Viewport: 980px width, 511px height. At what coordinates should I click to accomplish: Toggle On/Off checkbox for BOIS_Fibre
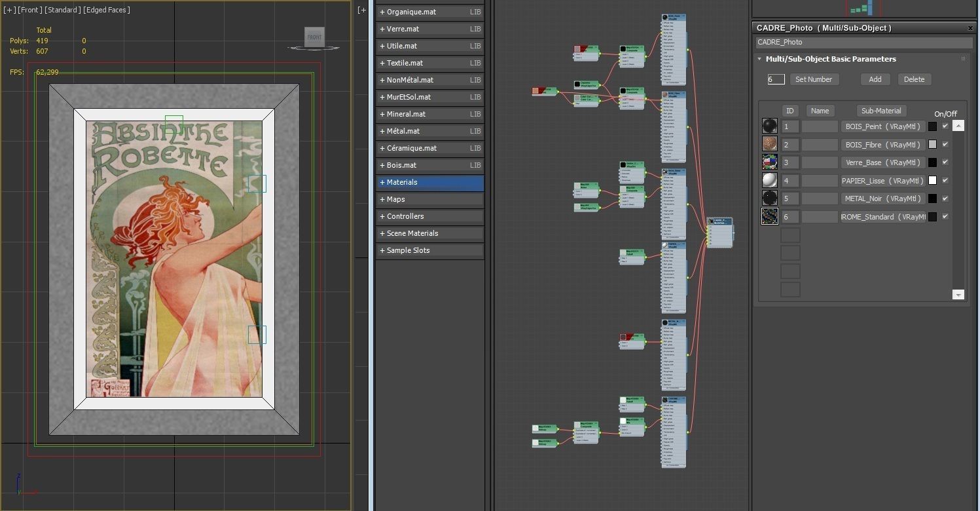[945, 144]
